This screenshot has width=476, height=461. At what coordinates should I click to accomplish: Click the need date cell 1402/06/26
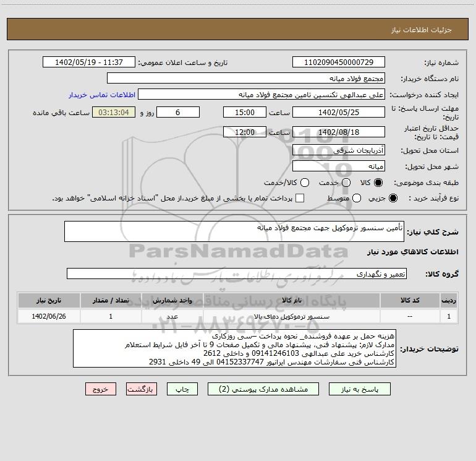[49, 316]
